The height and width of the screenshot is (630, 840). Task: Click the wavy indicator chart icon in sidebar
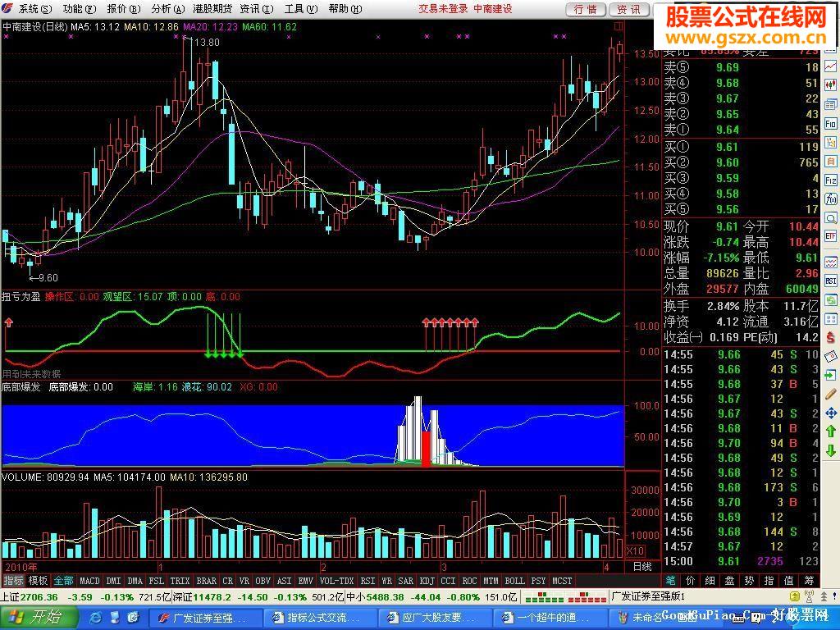pyautogui.click(x=830, y=262)
